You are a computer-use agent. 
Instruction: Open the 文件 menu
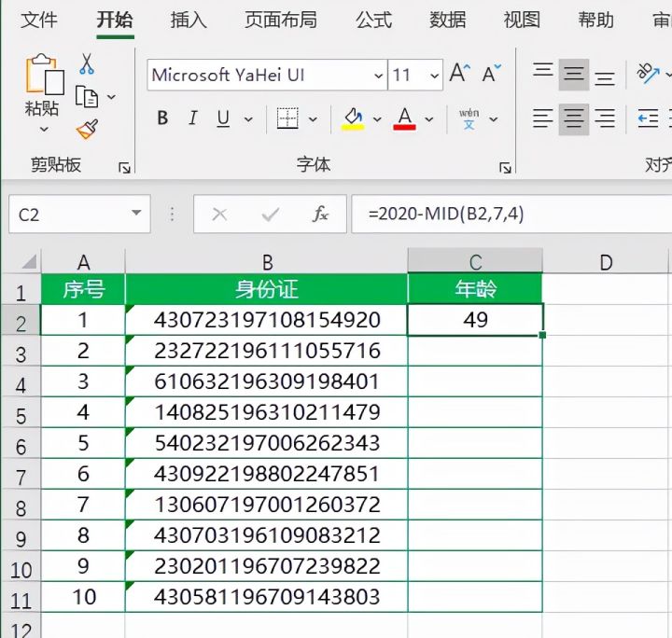point(39,21)
